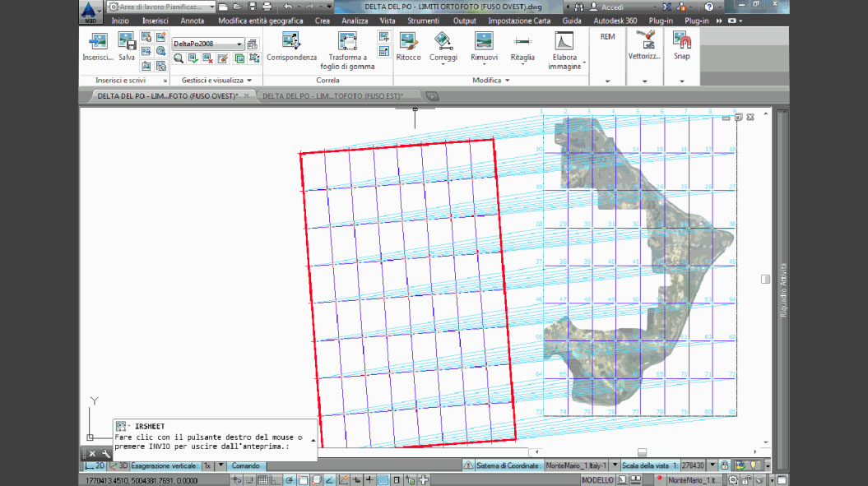Image resolution: width=868 pixels, height=486 pixels.
Task: Click the Comando button in status bar
Action: point(245,466)
